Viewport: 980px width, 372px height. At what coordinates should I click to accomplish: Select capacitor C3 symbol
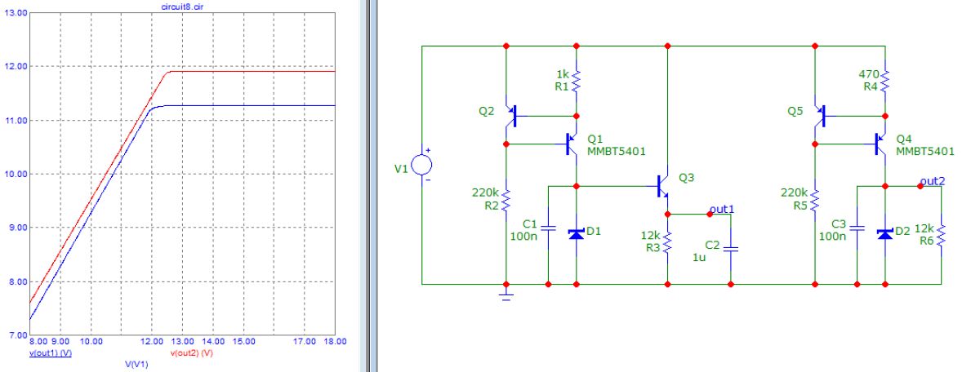pos(857,230)
